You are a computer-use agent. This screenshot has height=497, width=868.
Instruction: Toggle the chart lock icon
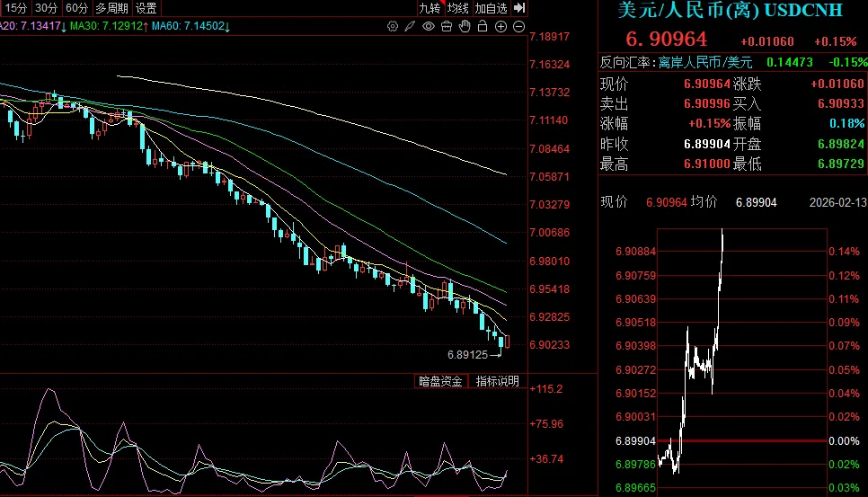coord(483,26)
